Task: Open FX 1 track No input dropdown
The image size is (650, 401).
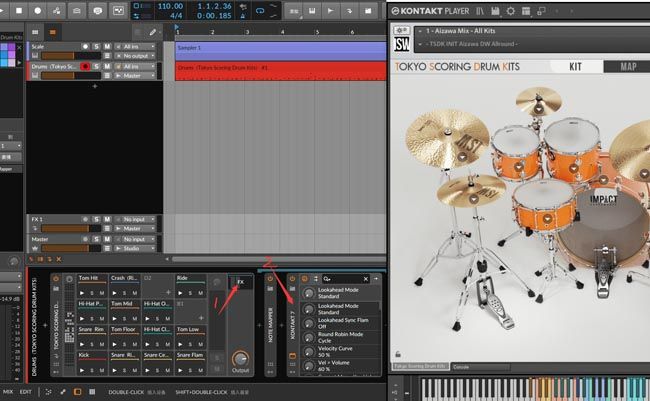Action: point(135,219)
